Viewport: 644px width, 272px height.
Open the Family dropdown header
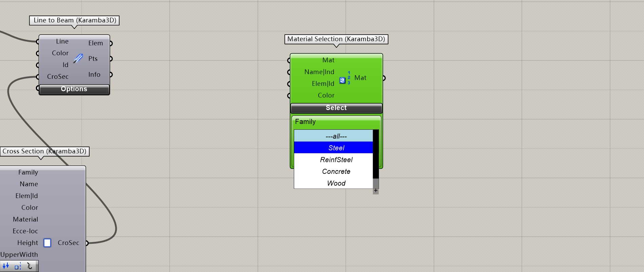click(x=336, y=122)
